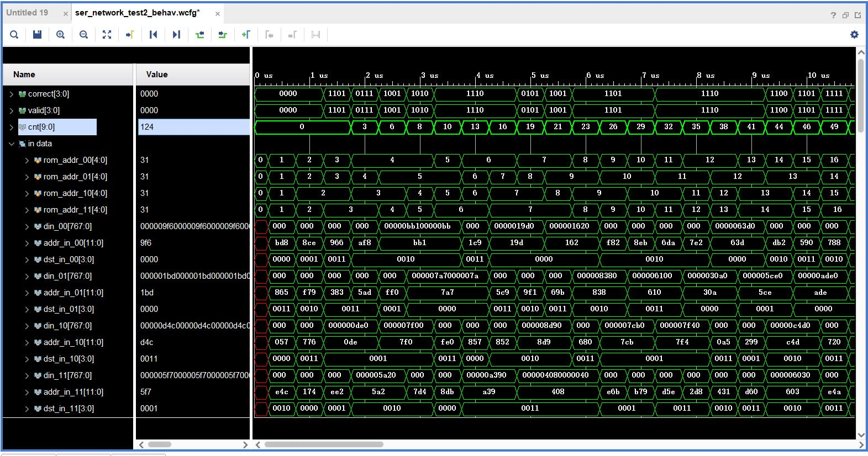The image size is (868, 456).
Task: Click Value column scroll-right arrow
Action: click(x=246, y=444)
